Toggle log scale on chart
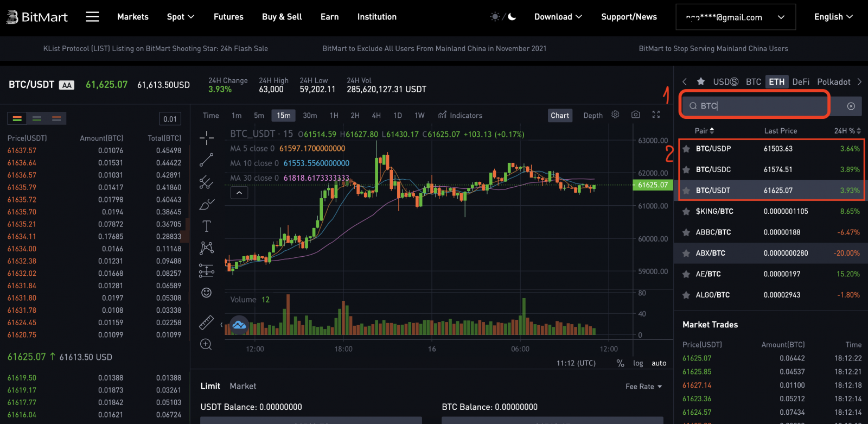Viewport: 868px width, 424px height. click(638, 363)
